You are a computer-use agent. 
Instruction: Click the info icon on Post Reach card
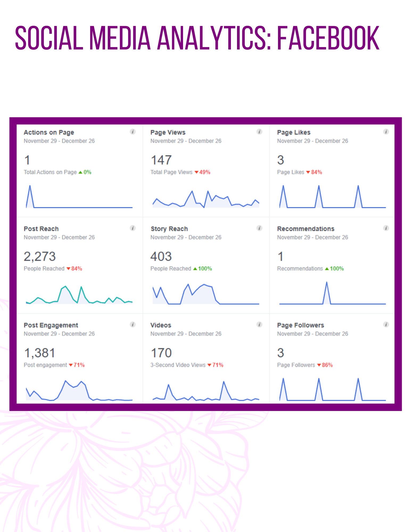132,228
